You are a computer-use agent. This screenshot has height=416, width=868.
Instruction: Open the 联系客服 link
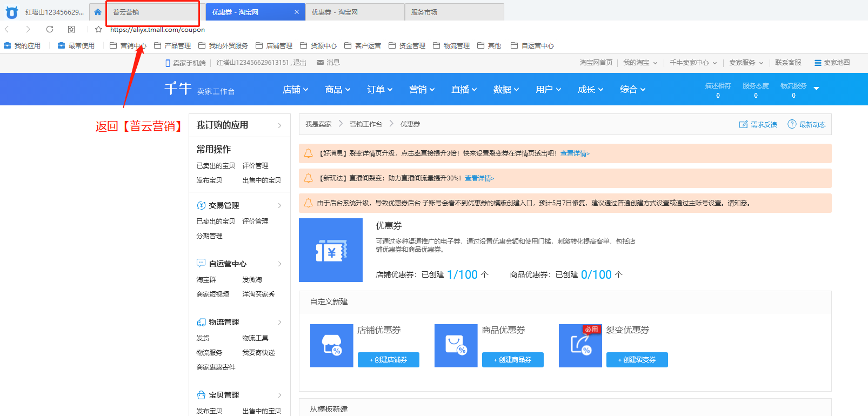coord(788,63)
